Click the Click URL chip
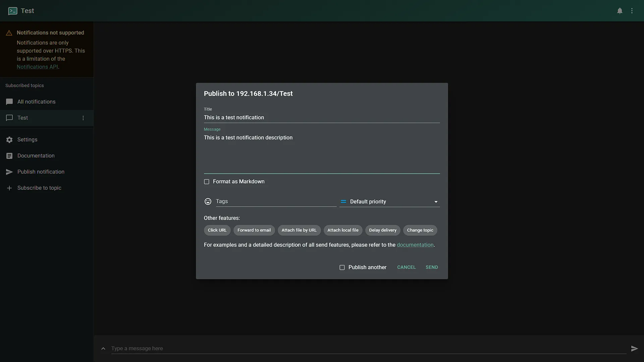The width and height of the screenshot is (644, 362). (217, 230)
